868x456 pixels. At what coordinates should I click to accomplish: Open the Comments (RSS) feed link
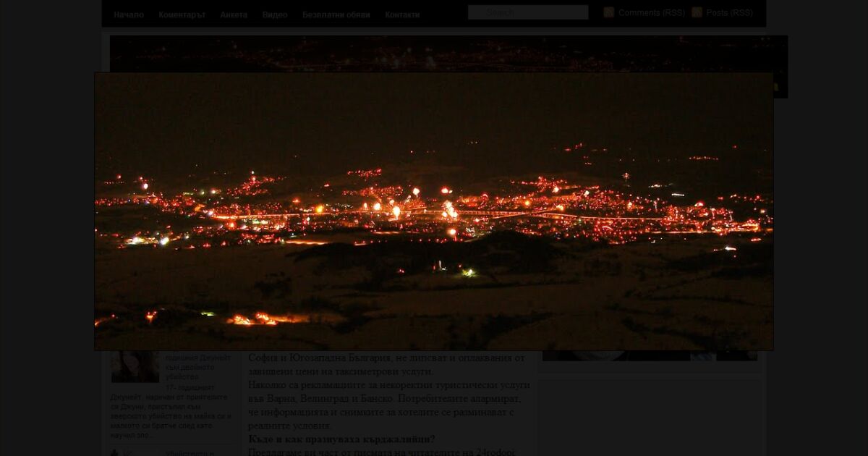tap(652, 12)
